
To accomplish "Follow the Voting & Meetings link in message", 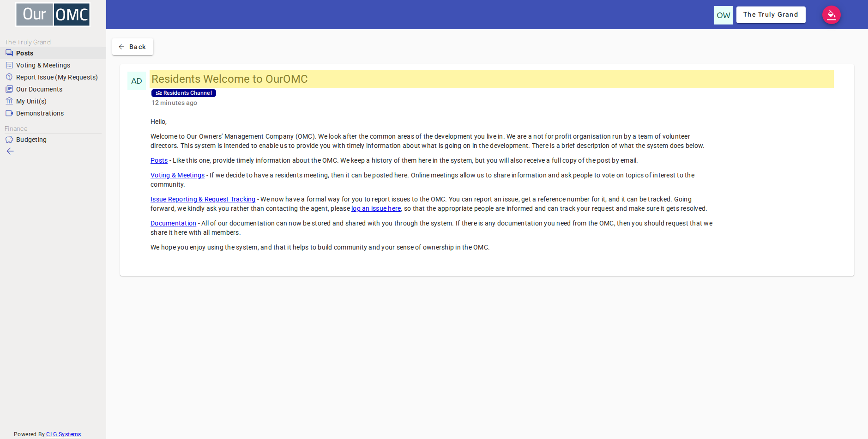I will pos(177,175).
